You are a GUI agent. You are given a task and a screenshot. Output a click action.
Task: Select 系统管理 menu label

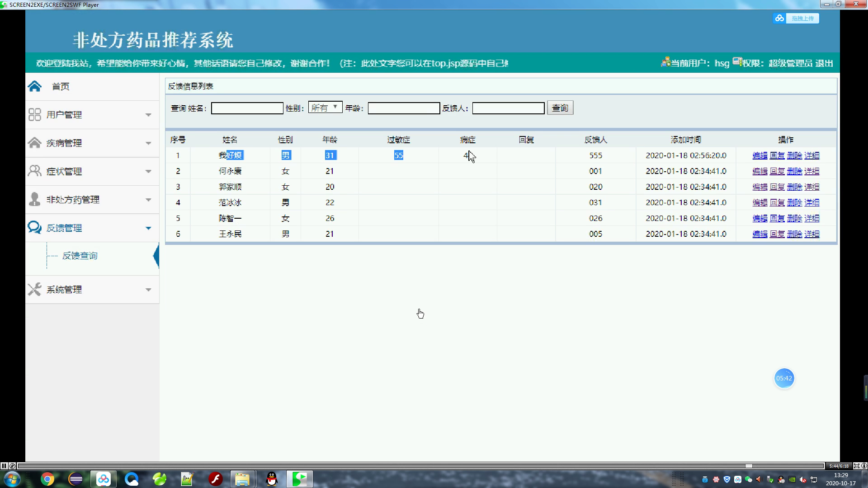64,290
